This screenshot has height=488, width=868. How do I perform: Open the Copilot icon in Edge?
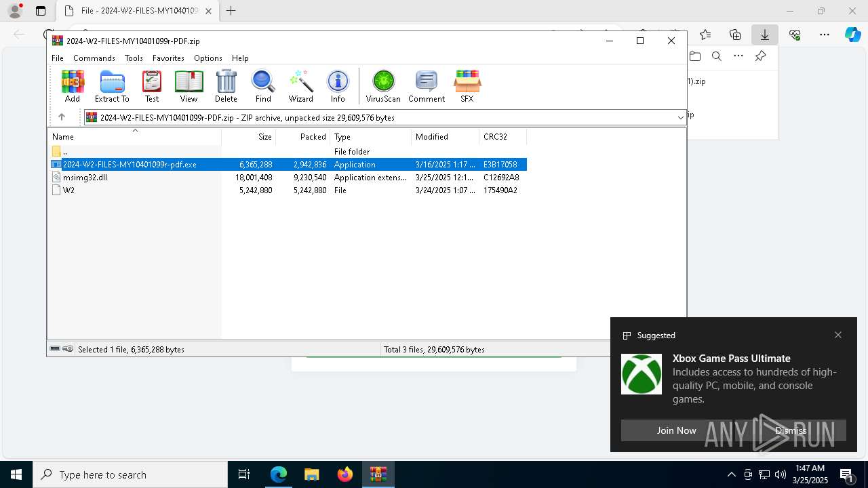pyautogui.click(x=853, y=35)
